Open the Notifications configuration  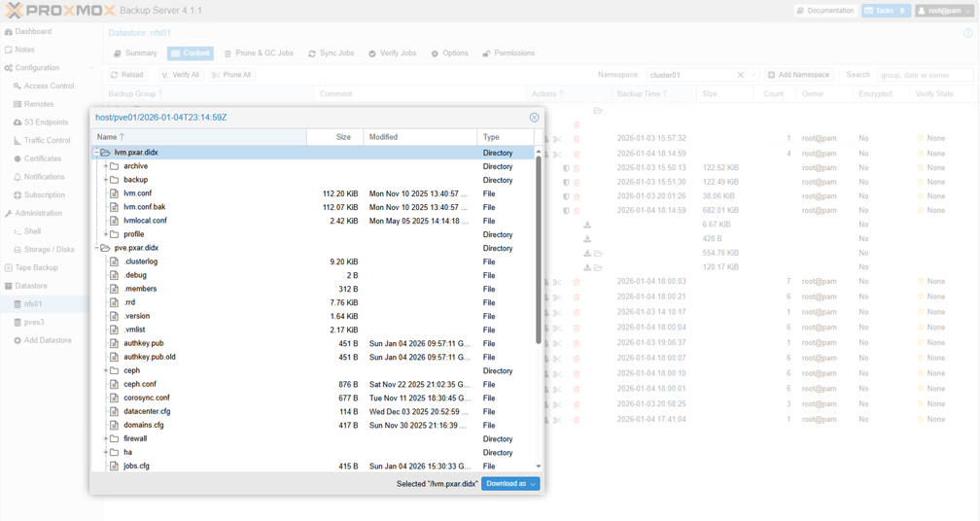pyautogui.click(x=44, y=177)
